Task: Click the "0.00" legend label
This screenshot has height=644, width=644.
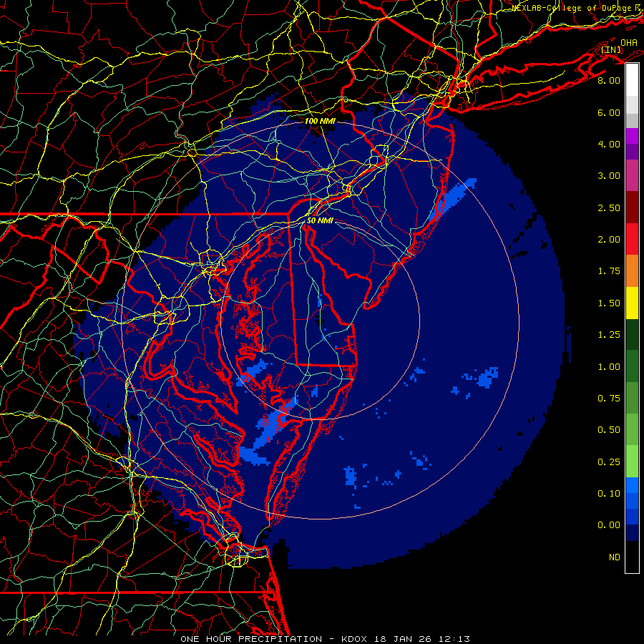Action: (609, 525)
